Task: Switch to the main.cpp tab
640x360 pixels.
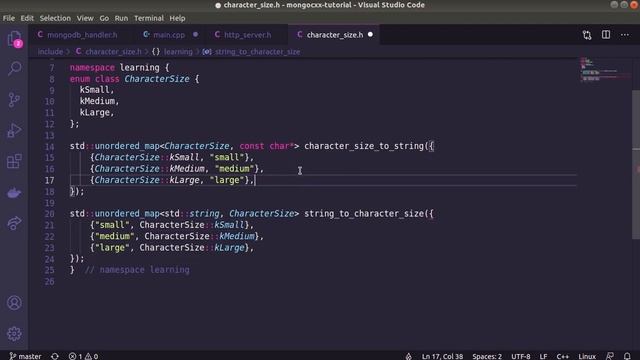Action: (169, 35)
